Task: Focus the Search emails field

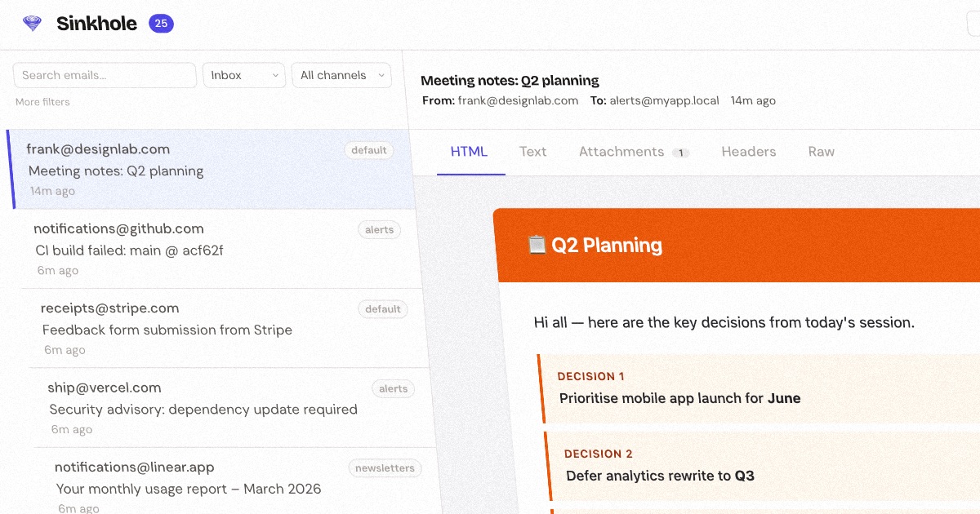Action: click(105, 75)
